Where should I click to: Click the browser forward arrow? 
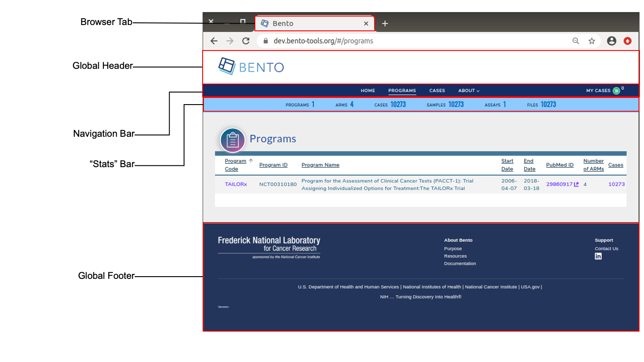[230, 41]
